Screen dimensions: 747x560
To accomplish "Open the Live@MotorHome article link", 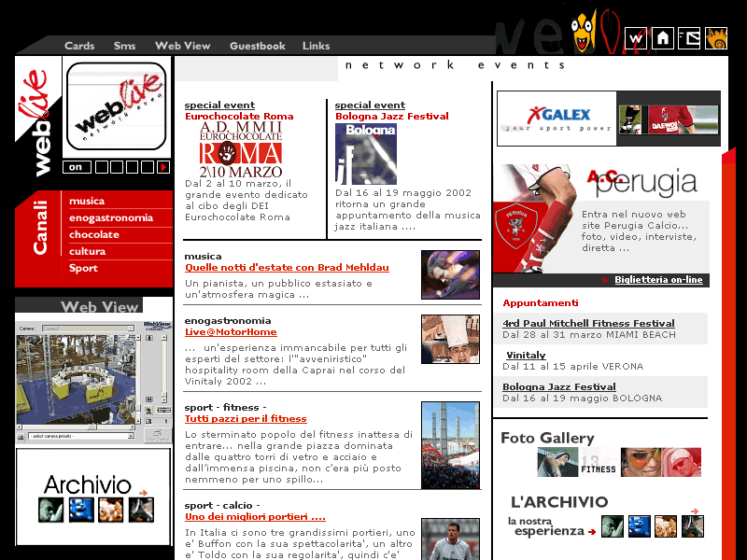I will 231,332.
